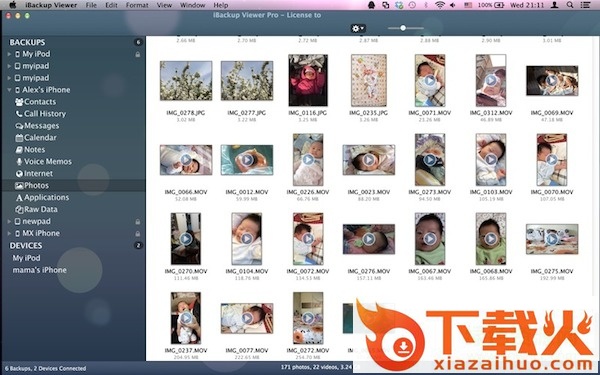Click the Bluetooth menu bar icon

pyautogui.click(x=426, y=5)
